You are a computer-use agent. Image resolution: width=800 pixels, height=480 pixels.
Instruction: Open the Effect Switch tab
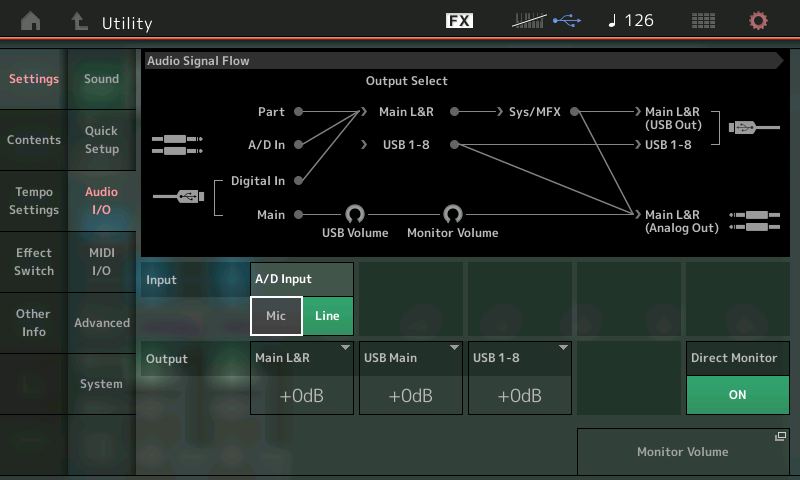[x=34, y=262]
